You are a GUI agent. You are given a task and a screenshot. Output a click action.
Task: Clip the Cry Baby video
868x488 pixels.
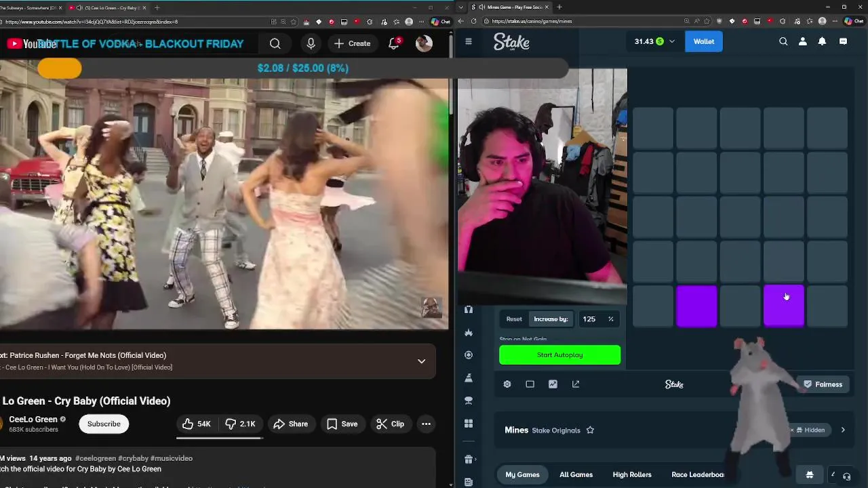pyautogui.click(x=390, y=424)
